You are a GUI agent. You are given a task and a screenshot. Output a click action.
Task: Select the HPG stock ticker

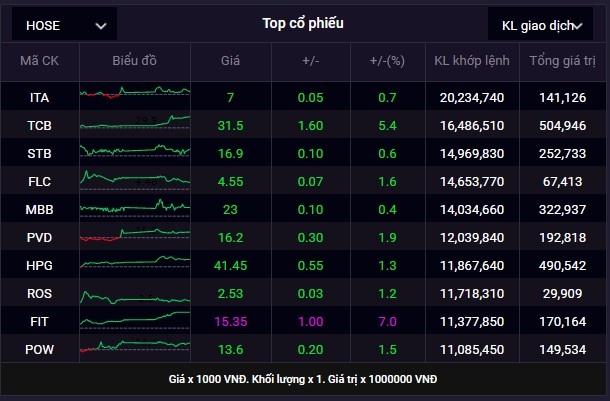40,266
